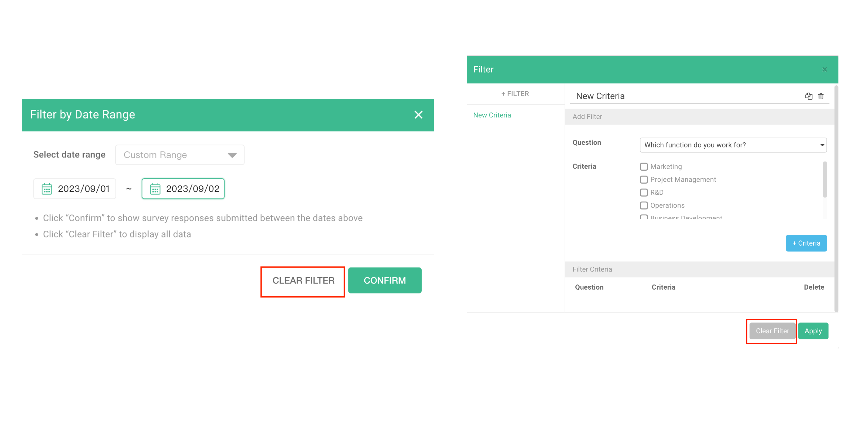Click the start date calendar icon
The image size is (868, 435).
tap(46, 189)
